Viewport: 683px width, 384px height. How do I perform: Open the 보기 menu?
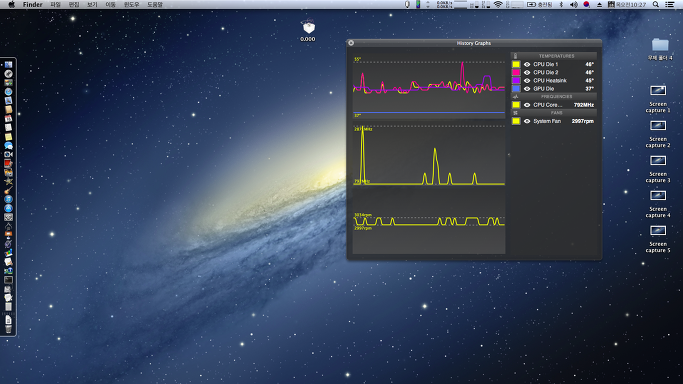tap(92, 4)
